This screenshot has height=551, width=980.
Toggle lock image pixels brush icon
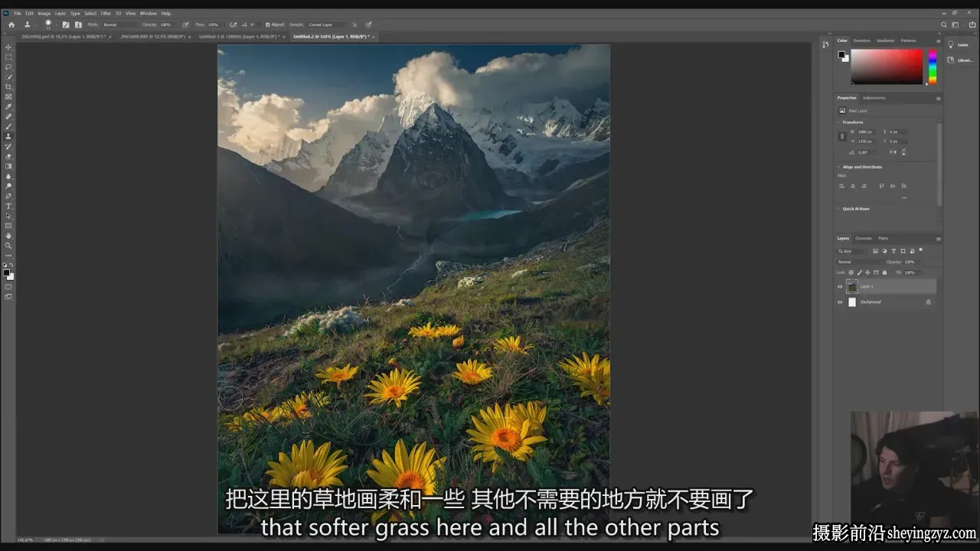[859, 272]
